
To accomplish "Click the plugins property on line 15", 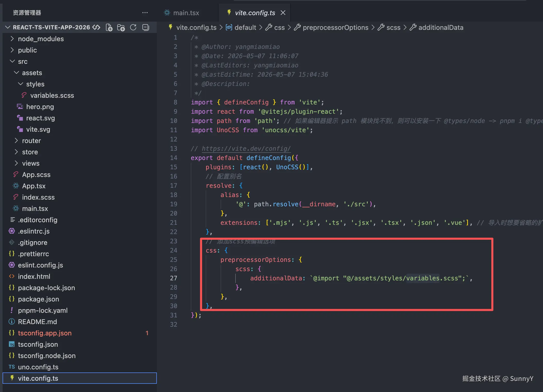I will pos(218,167).
